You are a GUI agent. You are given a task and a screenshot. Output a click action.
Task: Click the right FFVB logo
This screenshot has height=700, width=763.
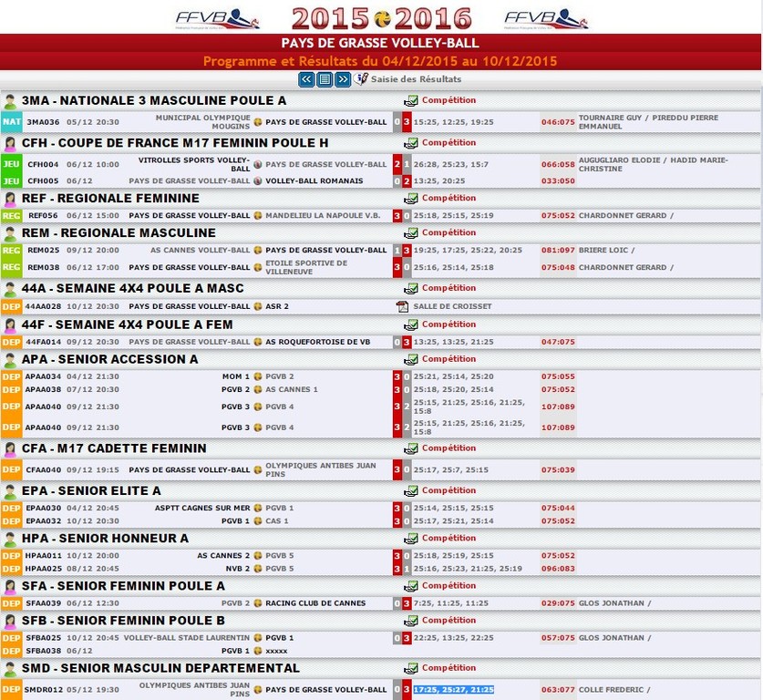(546, 18)
